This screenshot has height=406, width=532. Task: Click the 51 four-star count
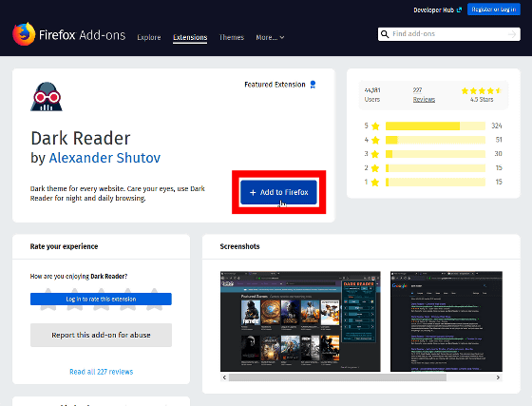click(499, 140)
